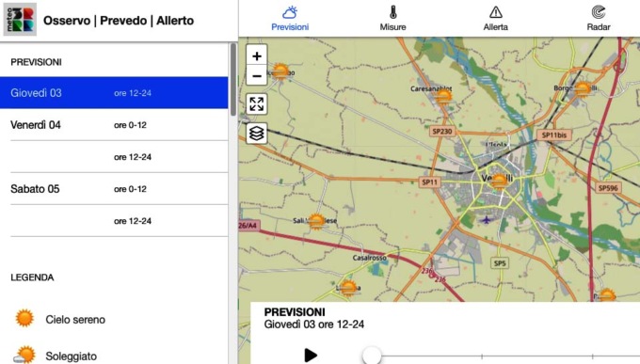The width and height of the screenshot is (640, 364).
Task: Click the weather icon south of Casalrosso
Action: 348,288
